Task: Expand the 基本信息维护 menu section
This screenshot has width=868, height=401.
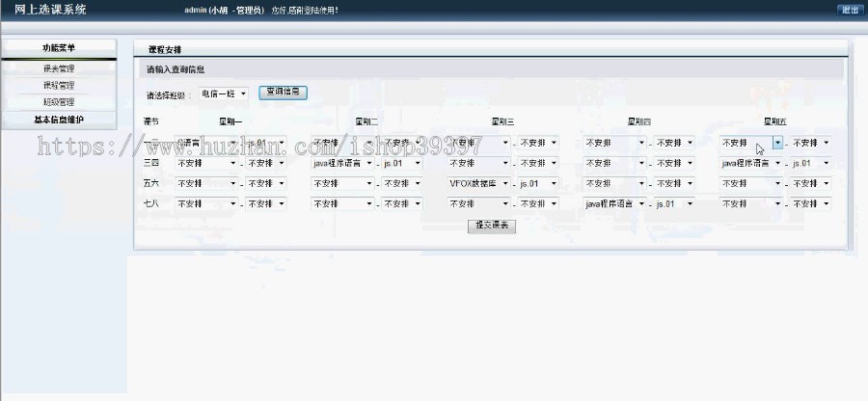Action: 59,120
